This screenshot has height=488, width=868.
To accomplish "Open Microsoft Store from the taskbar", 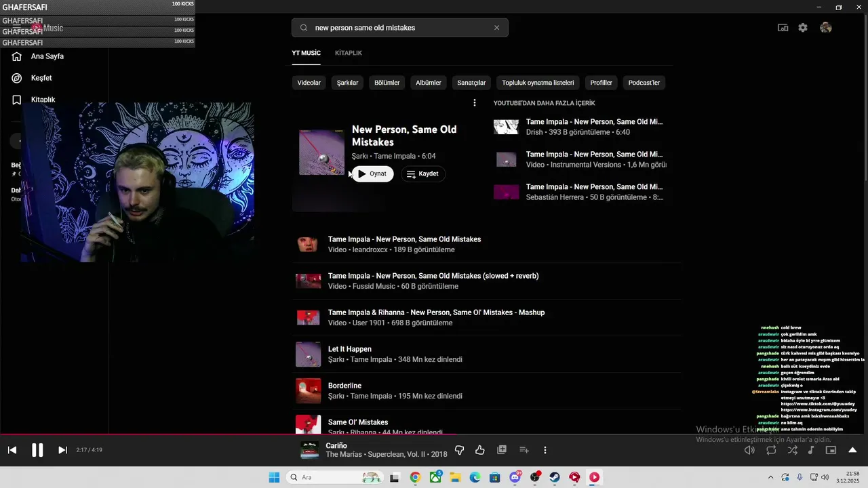I will point(495,477).
